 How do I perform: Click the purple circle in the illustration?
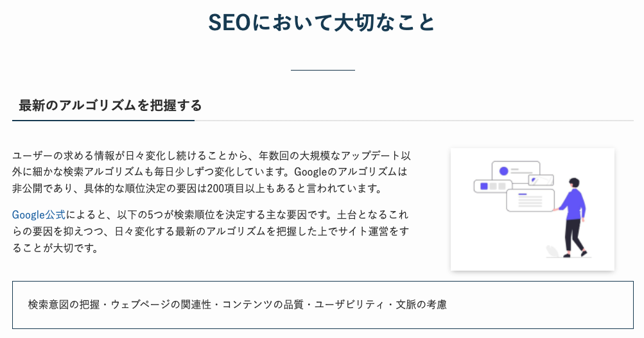click(x=504, y=171)
